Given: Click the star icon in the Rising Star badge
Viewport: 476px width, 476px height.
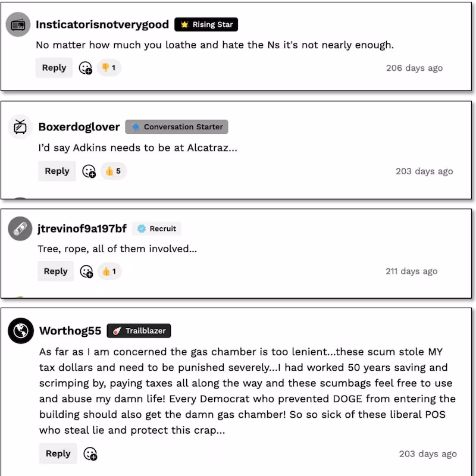Looking at the screenshot, I should [x=183, y=24].
